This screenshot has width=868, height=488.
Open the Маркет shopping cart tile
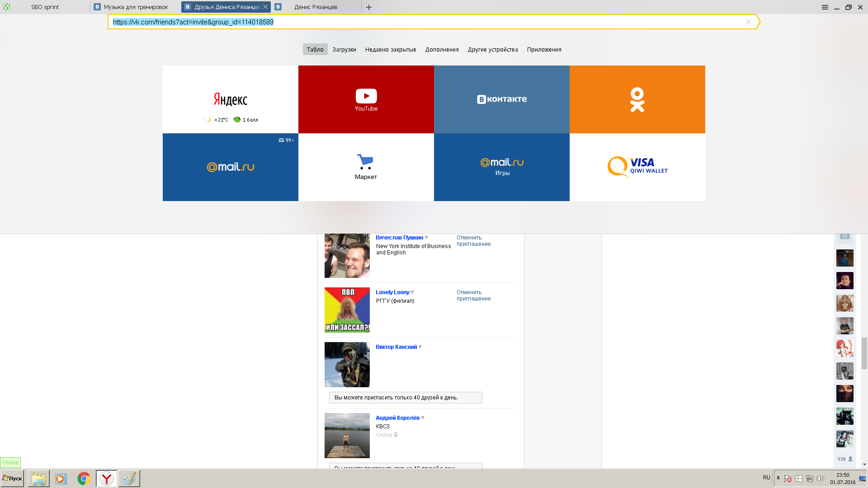point(366,167)
